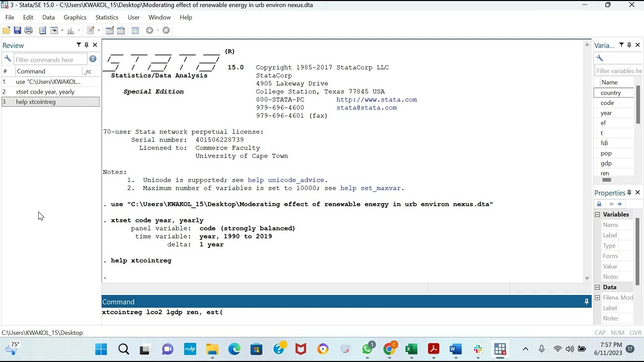This screenshot has width=644, height=362.
Task: Open the Data Editor (edit) icon
Action: (110, 31)
